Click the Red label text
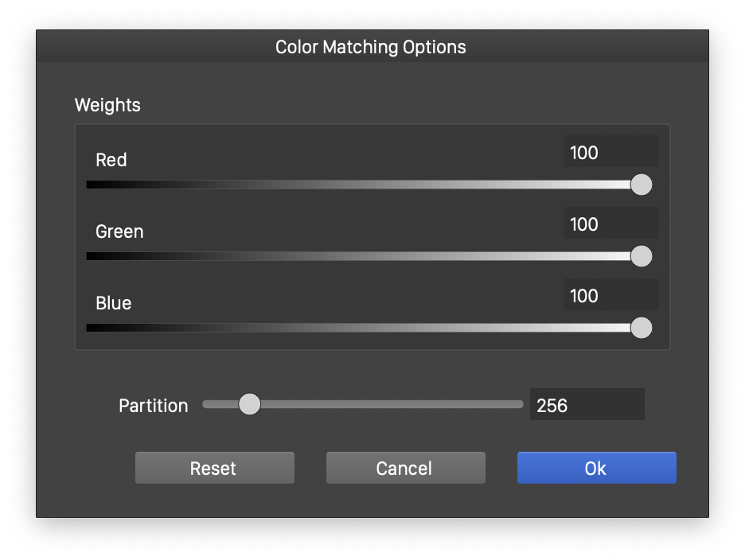Image resolution: width=745 pixels, height=560 pixels. [111, 160]
